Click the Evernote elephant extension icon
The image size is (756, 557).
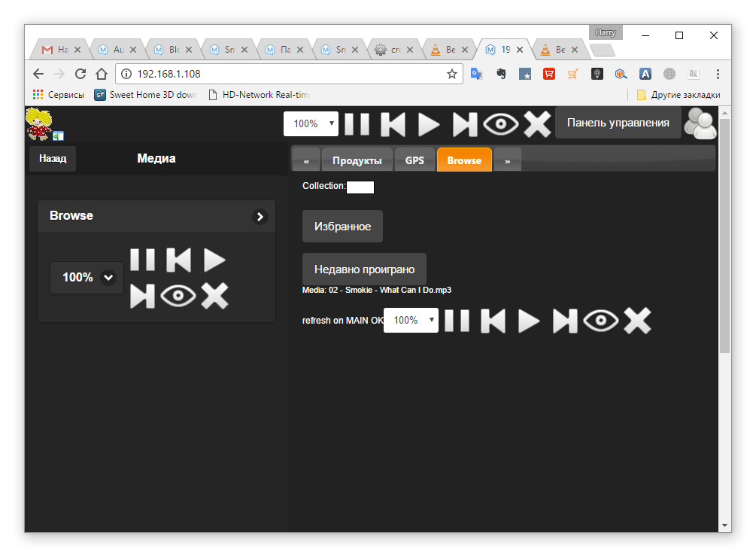[501, 74]
